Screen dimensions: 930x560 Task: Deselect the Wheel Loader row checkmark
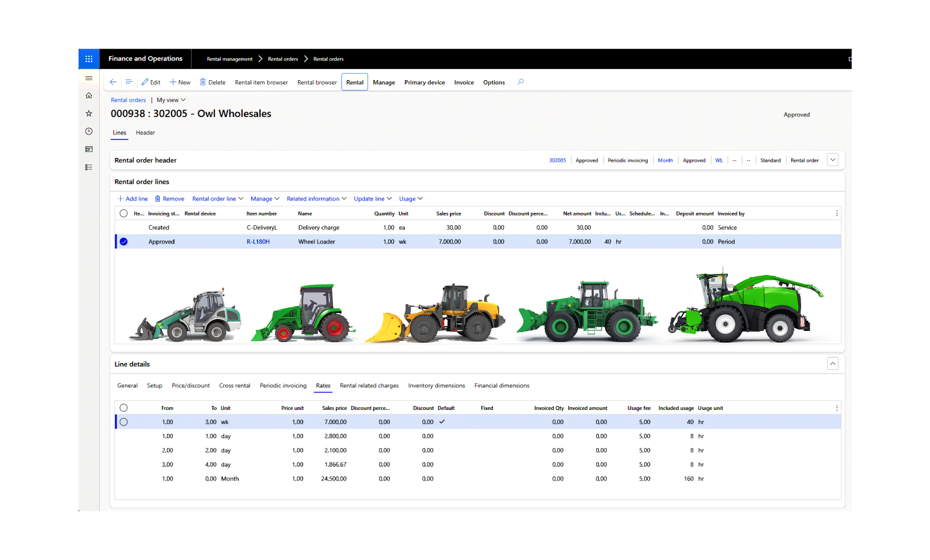[x=124, y=242]
